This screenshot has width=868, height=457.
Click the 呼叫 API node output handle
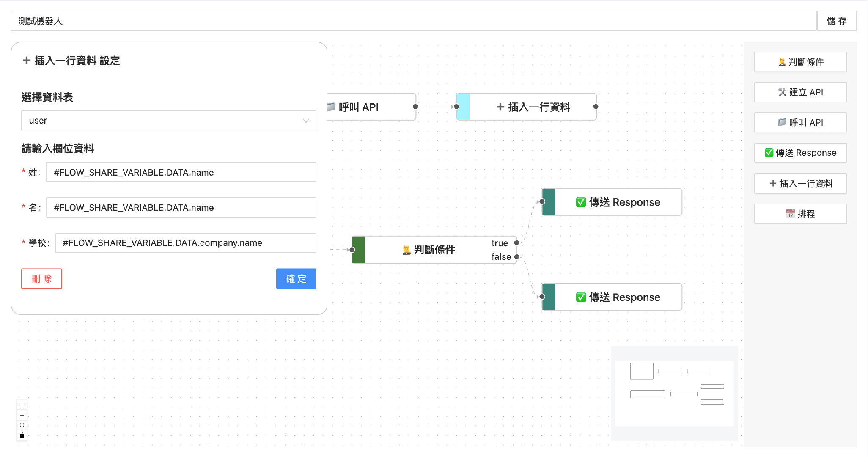coord(415,107)
